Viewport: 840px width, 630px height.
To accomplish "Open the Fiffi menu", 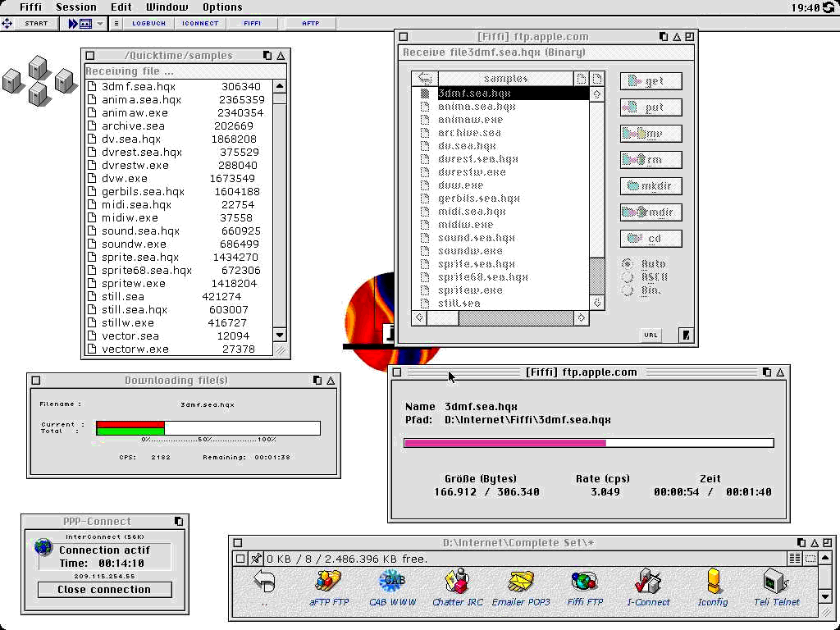I will point(30,7).
